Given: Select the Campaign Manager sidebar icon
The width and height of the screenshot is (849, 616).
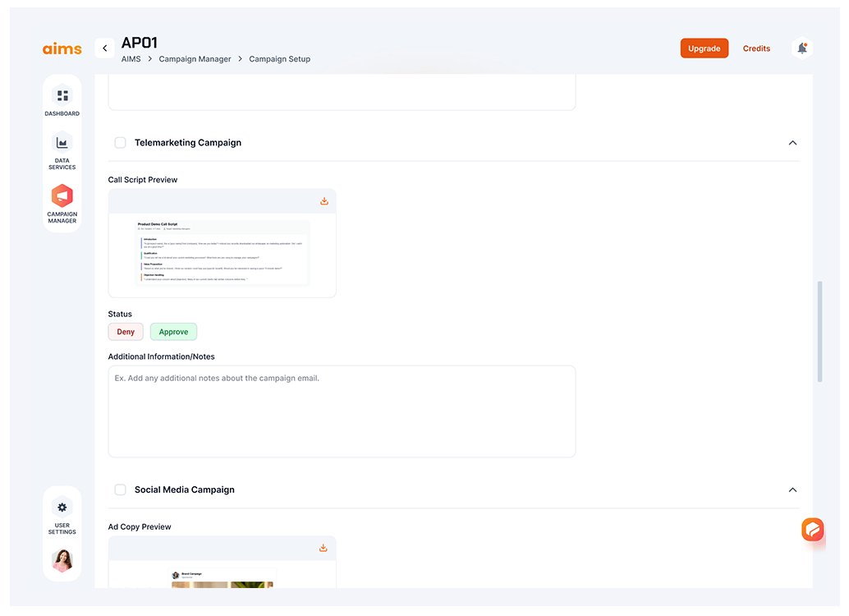Looking at the screenshot, I should point(62,196).
